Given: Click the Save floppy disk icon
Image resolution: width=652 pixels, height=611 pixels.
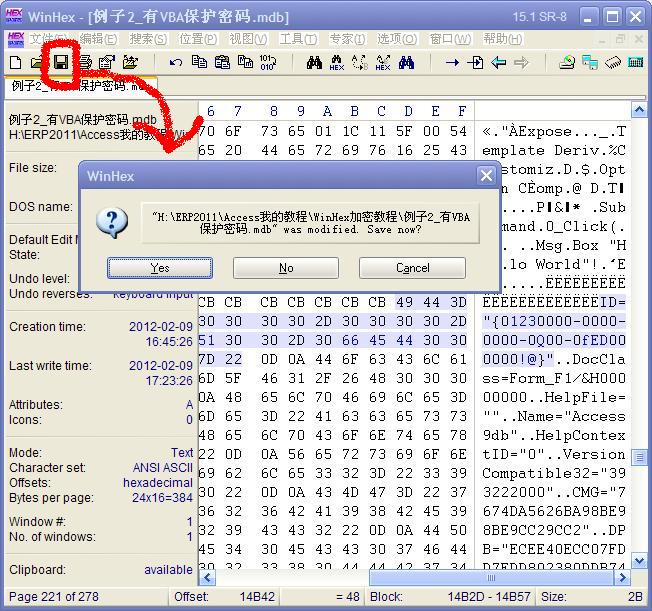Looking at the screenshot, I should click(61, 62).
